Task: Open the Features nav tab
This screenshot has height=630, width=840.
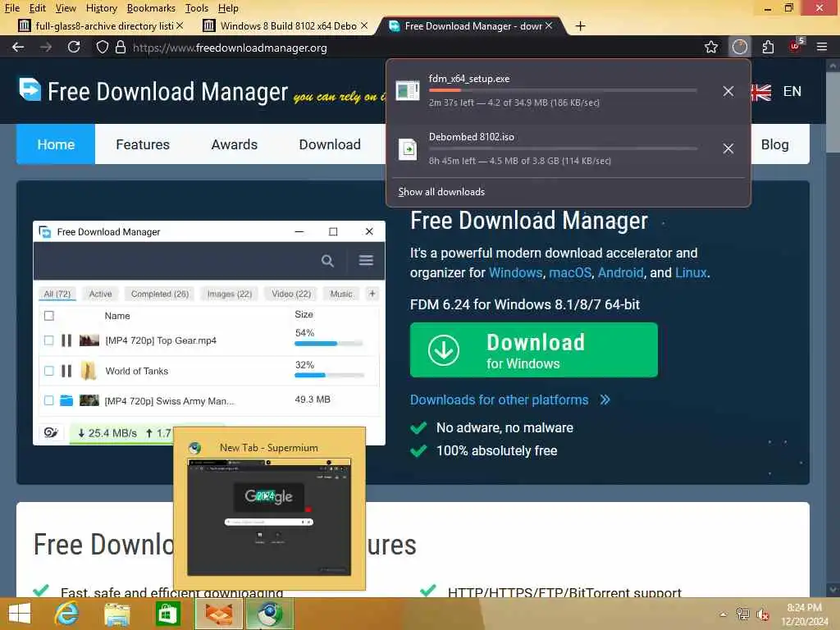Action: 143,144
